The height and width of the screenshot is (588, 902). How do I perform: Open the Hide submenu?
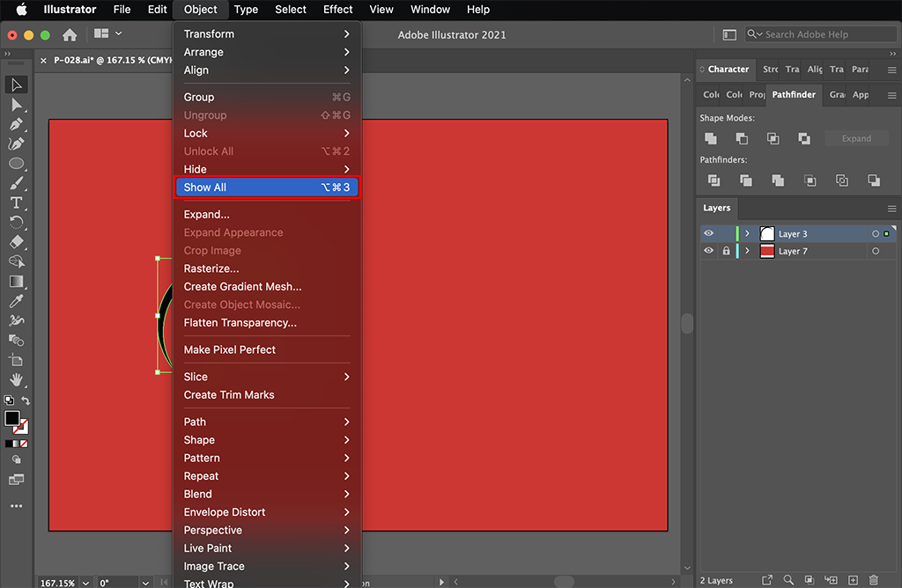(x=267, y=169)
